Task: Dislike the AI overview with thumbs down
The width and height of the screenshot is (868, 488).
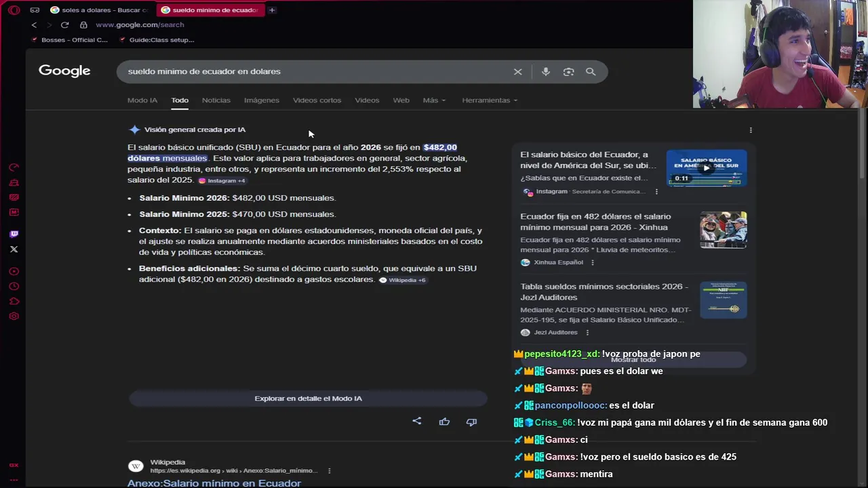Action: [x=471, y=422]
